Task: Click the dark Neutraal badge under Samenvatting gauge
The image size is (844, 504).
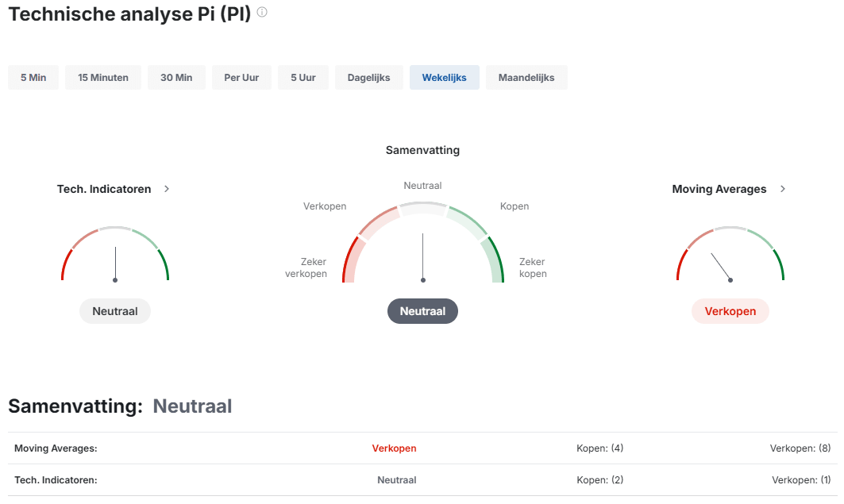Action: 422,311
